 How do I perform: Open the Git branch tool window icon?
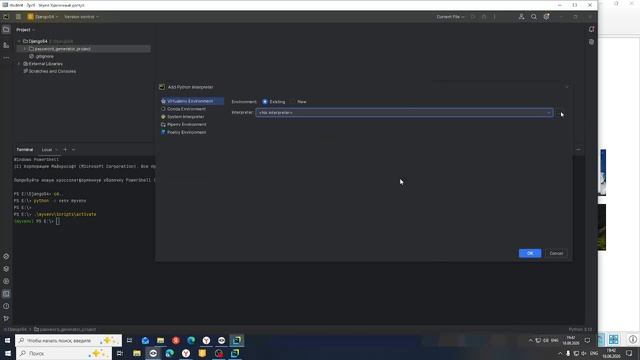[x=6, y=318]
